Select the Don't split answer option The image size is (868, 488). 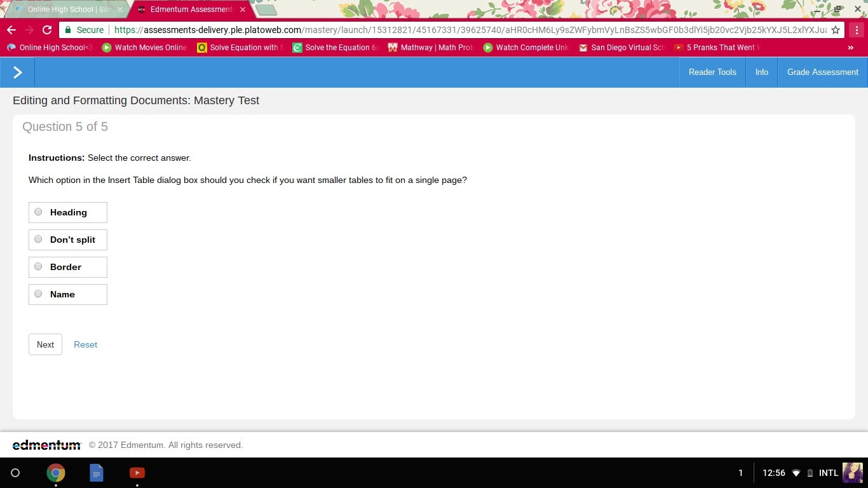[x=68, y=240]
